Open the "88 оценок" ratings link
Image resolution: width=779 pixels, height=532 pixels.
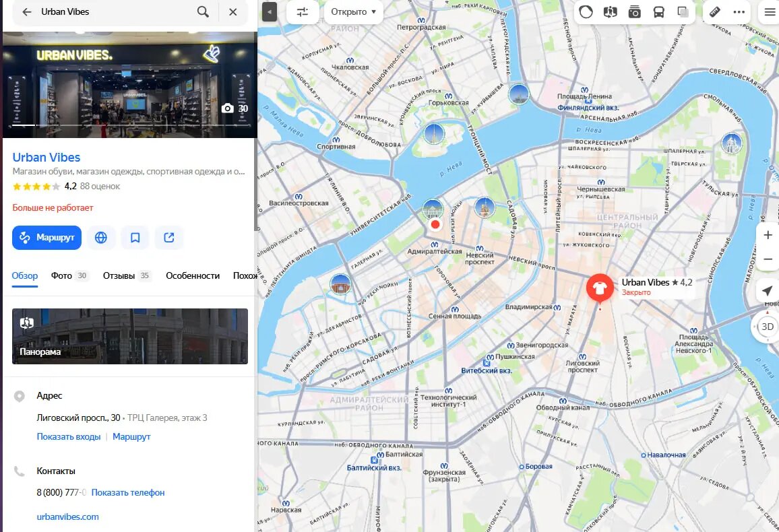pyautogui.click(x=100, y=187)
